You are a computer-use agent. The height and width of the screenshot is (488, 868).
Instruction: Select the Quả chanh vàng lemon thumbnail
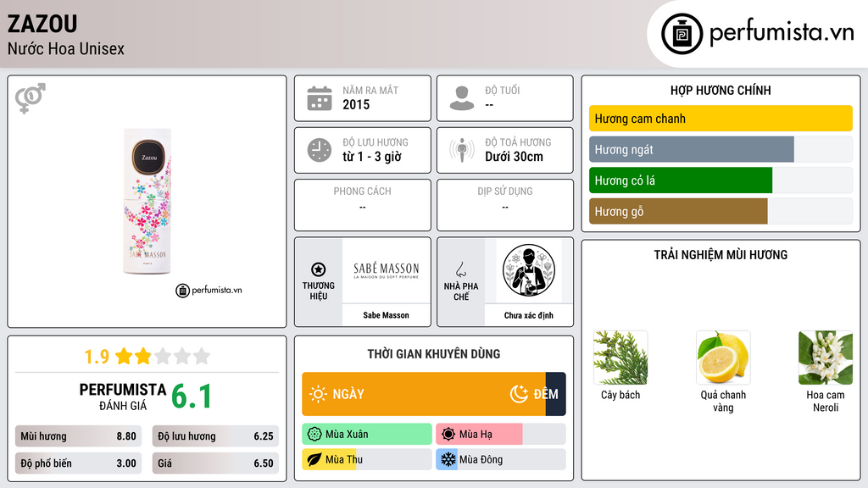pos(723,358)
